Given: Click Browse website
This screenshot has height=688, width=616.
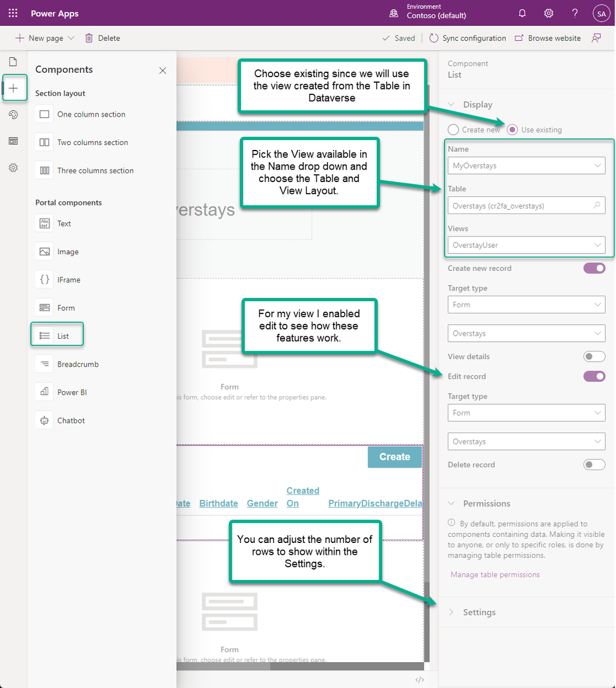Looking at the screenshot, I should pos(548,38).
